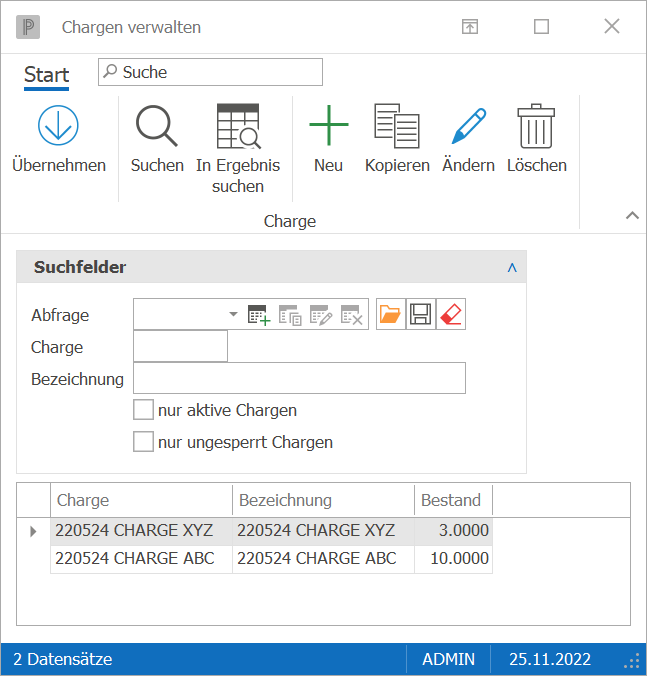Open In Ergebnis suchen table search
Viewport: 647px width, 676px height.
[x=238, y=126]
